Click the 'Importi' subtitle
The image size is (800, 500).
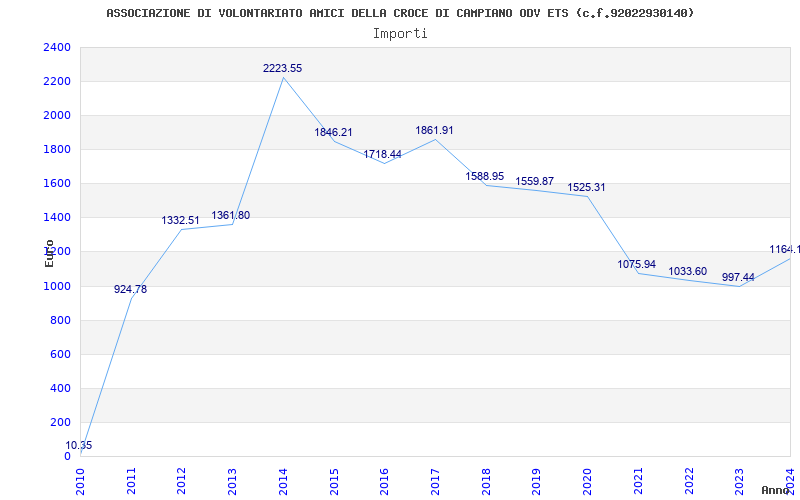[400, 34]
